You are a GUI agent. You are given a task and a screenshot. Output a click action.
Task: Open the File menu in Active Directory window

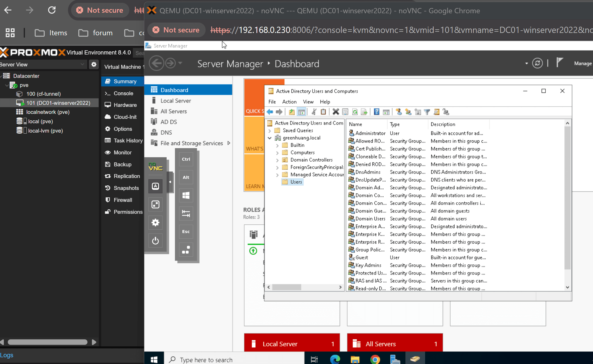click(272, 102)
